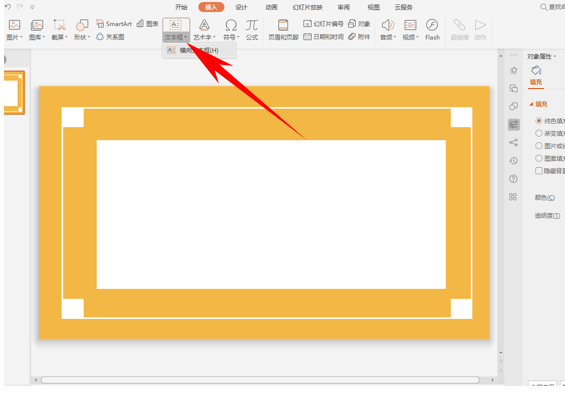Click the 截屏 (Screenshot) icon
The image size is (565, 393).
(59, 25)
